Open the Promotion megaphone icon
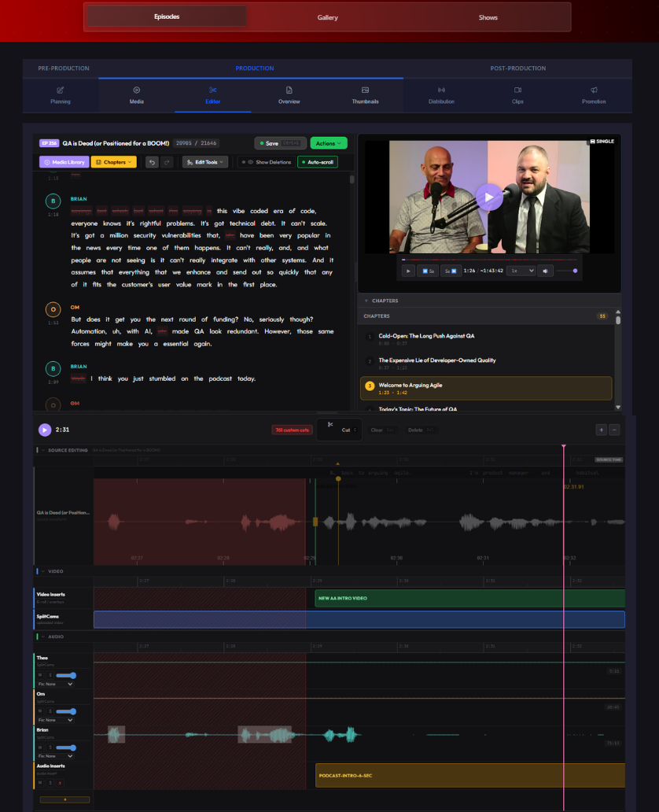The width and height of the screenshot is (659, 812). tap(594, 90)
